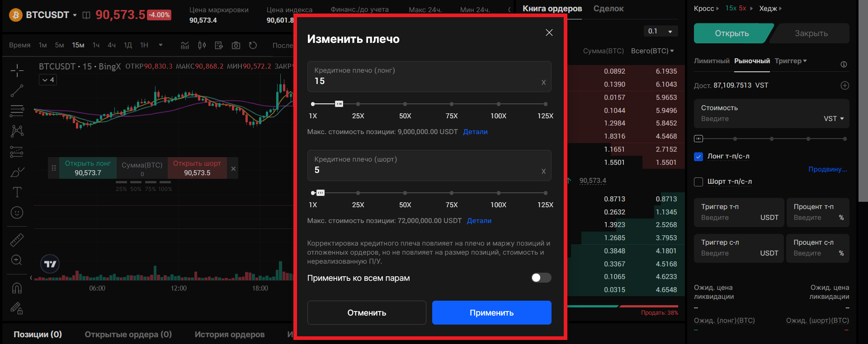The width and height of the screenshot is (868, 344).
Task: Select the Лимитный order type tab
Action: (x=712, y=61)
